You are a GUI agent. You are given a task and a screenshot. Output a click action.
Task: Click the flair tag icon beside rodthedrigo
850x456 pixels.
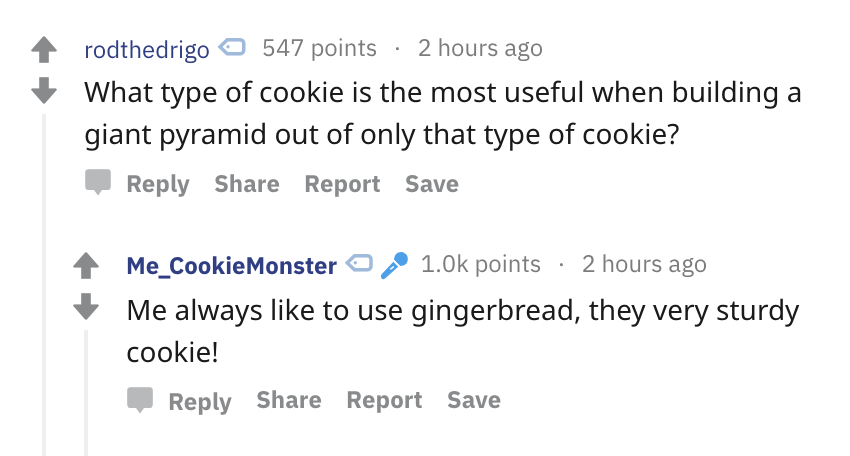coord(231,48)
